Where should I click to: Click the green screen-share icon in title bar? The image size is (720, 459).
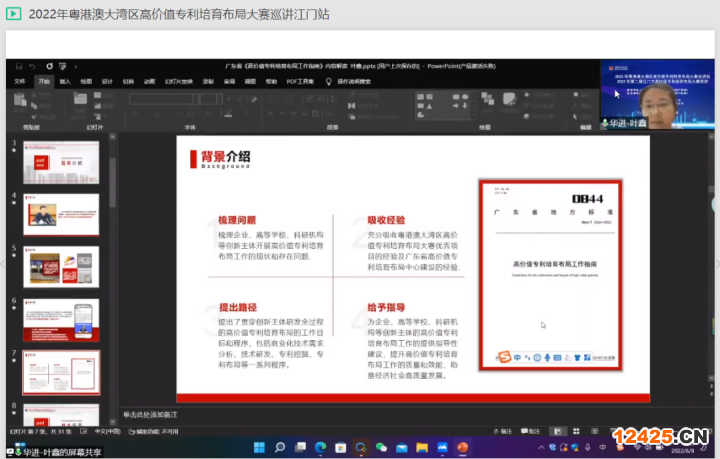15,15
